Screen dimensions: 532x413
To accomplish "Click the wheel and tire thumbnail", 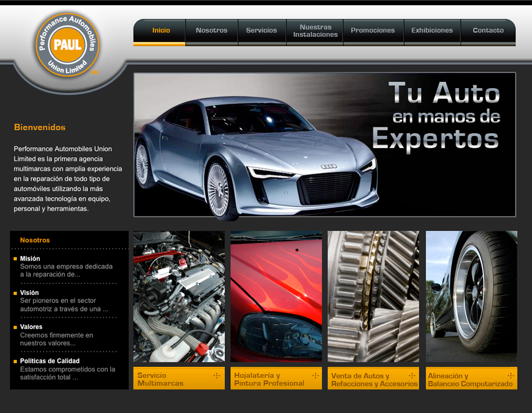I will point(471,297).
